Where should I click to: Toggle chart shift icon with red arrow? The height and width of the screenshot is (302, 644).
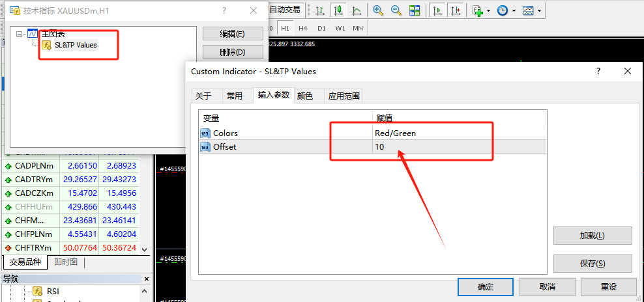click(x=456, y=10)
